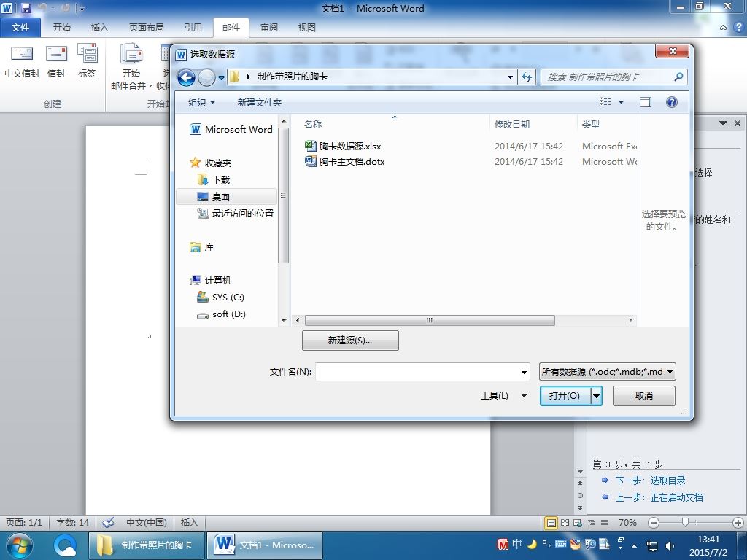Open help from the dialog's question mark
This screenshot has height=560, width=747.
pos(672,102)
